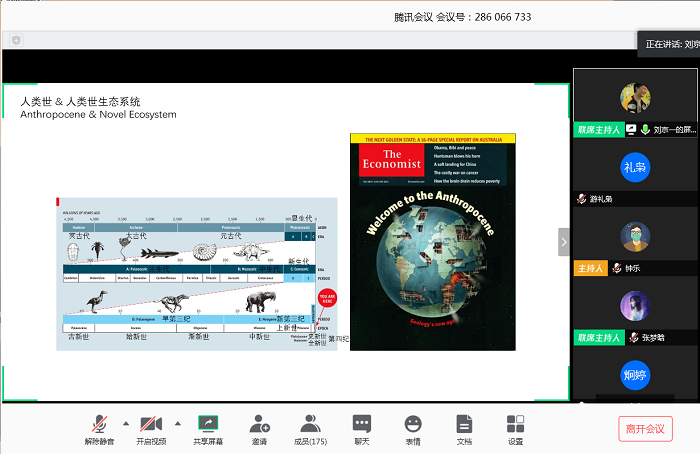Unmute the microphone (解除静音)
The image size is (700, 454).
[x=99, y=424]
